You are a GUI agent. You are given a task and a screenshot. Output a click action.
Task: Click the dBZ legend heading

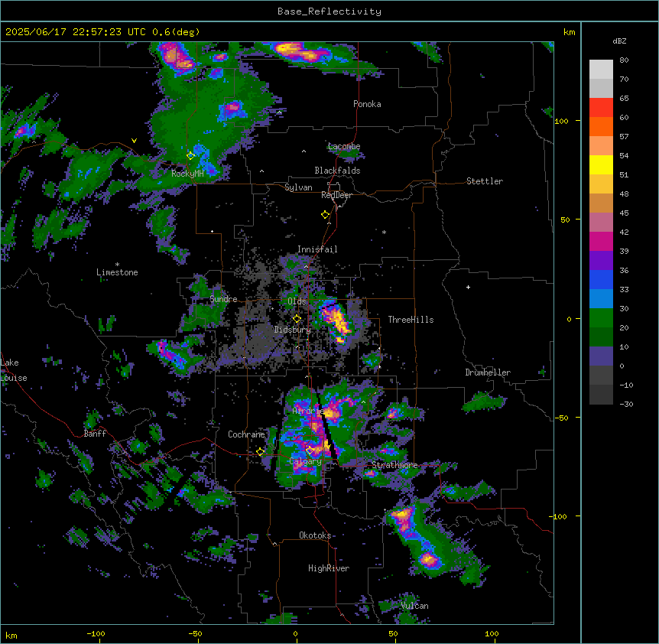tap(619, 41)
